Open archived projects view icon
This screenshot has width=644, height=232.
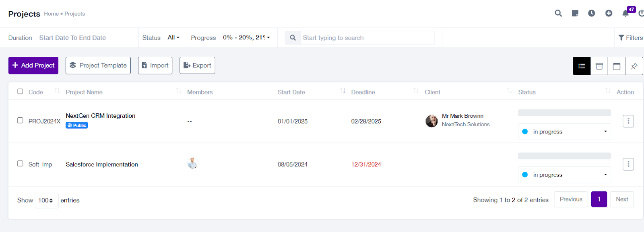coord(599,66)
